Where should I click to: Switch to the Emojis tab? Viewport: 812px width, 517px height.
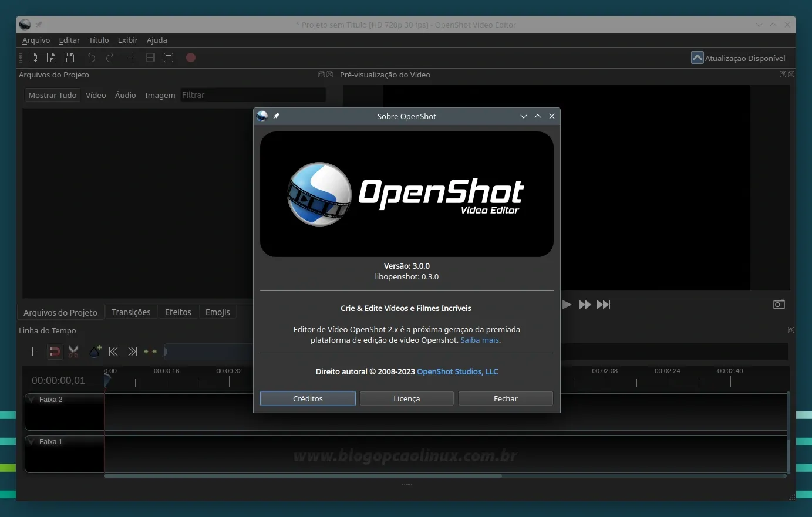pos(218,312)
